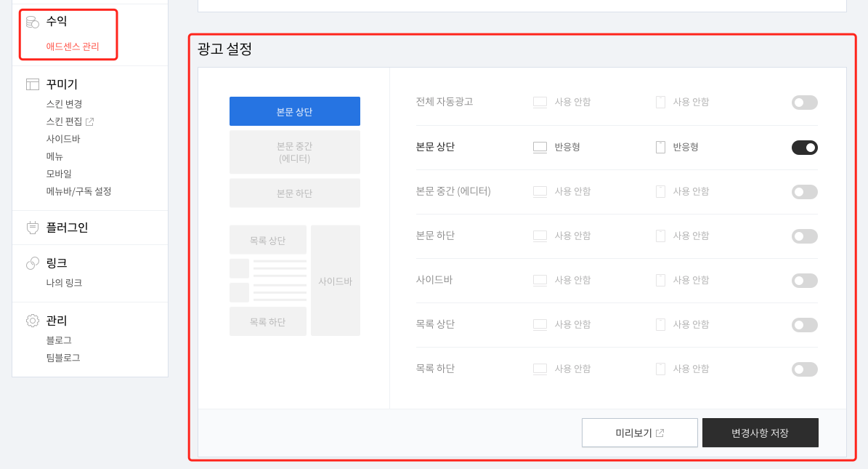Select the 본문 중간 preview block
Viewport: 868px width, 469px height.
[294, 151]
